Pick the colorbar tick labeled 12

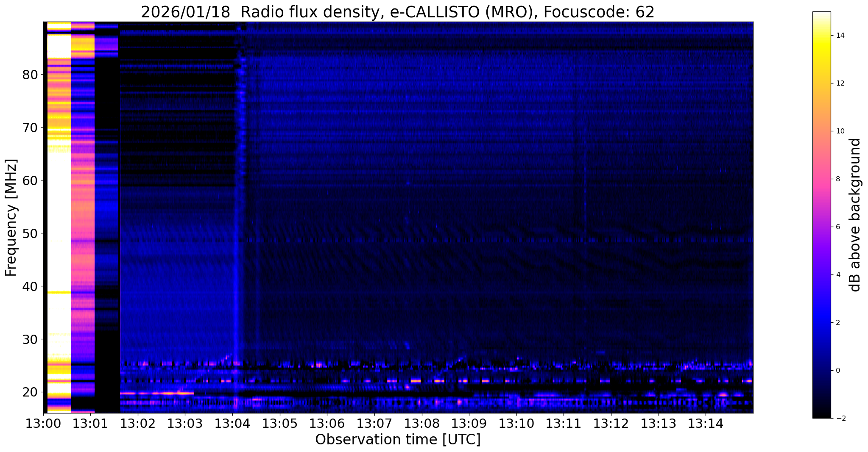click(839, 83)
